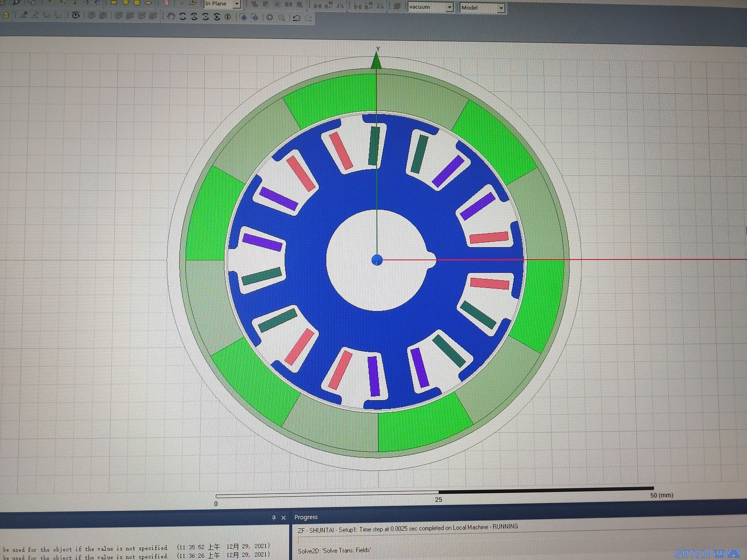
Task: Click the spin view icon
Action: (217, 17)
